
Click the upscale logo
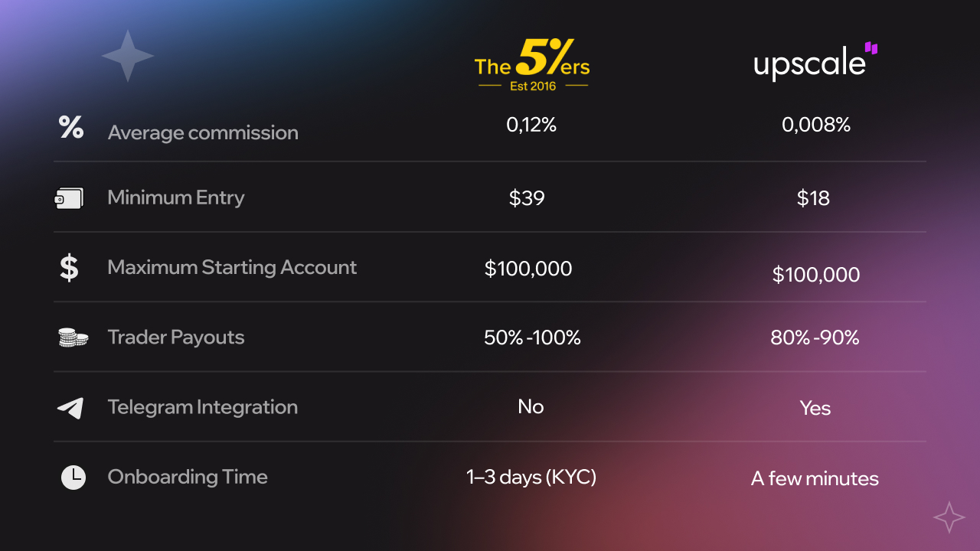(815, 61)
